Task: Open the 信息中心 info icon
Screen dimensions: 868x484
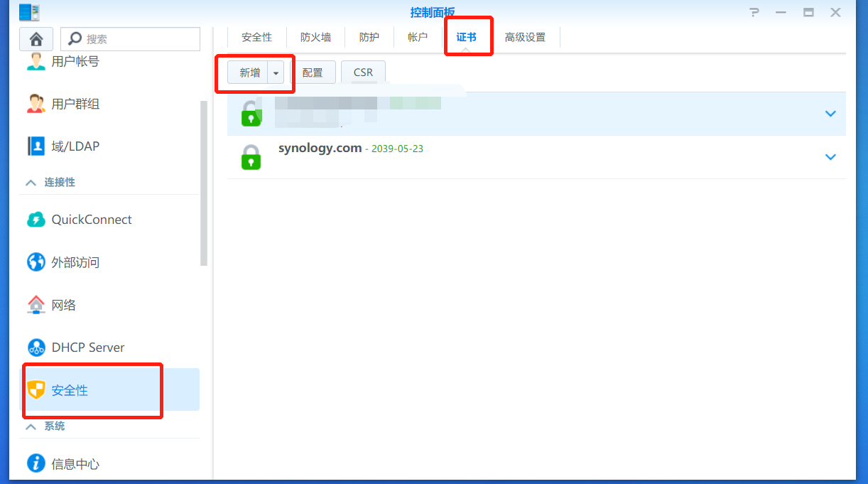Action: tap(36, 464)
